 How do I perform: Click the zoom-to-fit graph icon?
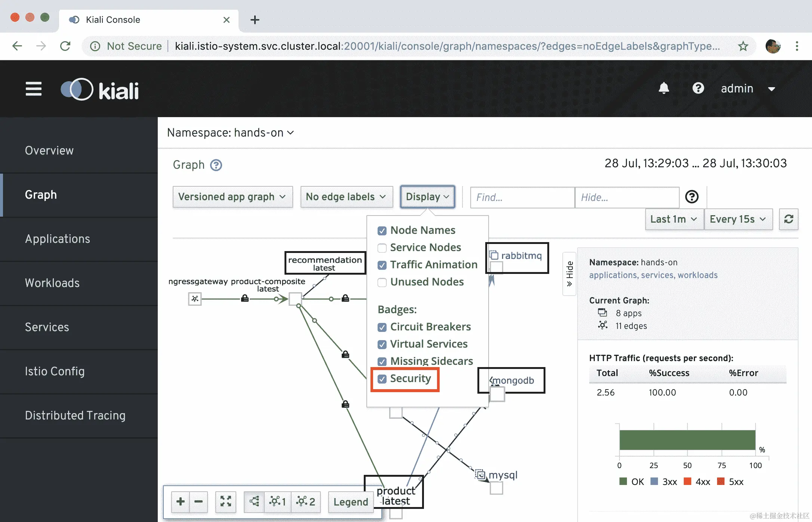click(225, 501)
